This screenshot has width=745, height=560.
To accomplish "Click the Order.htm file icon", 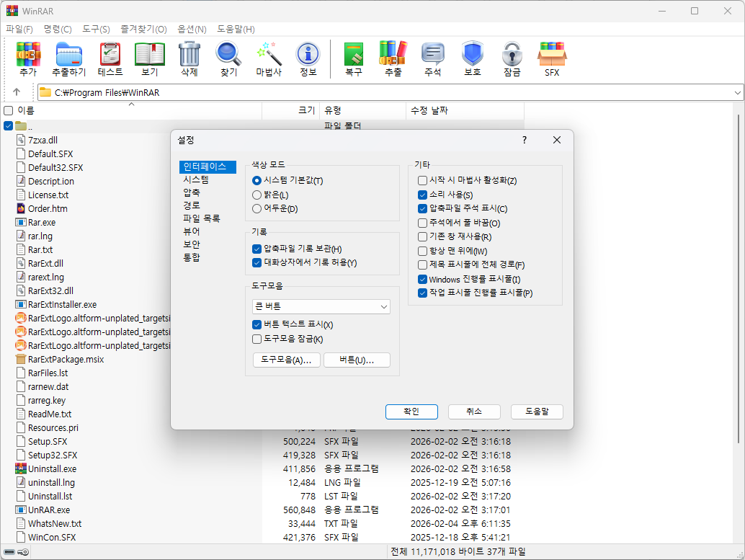I will 20,208.
